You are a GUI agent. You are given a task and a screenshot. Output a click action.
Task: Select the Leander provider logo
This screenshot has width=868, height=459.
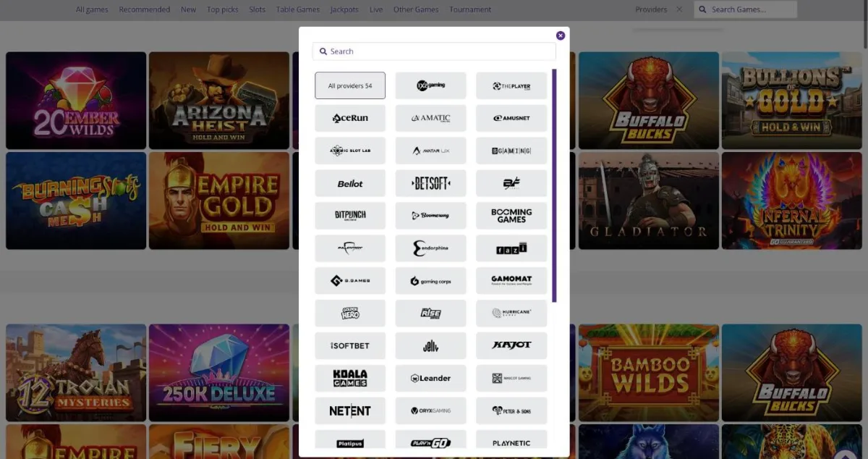(x=431, y=379)
